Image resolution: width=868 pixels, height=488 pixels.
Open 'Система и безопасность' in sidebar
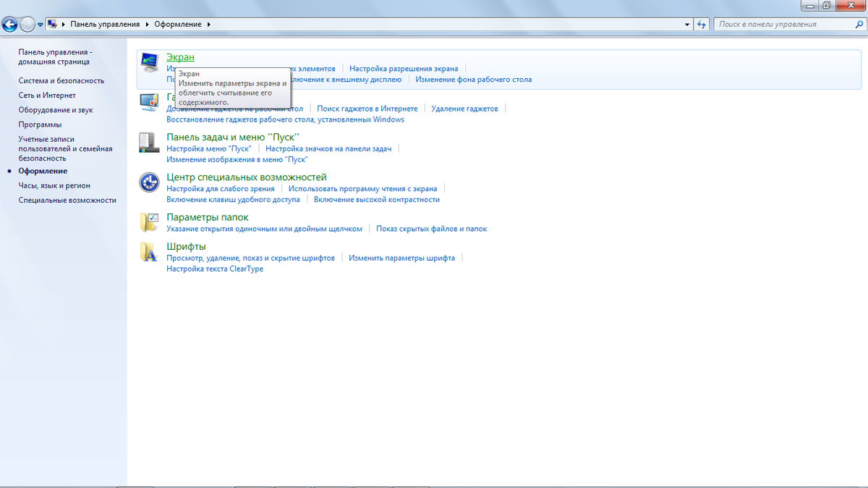coord(61,81)
